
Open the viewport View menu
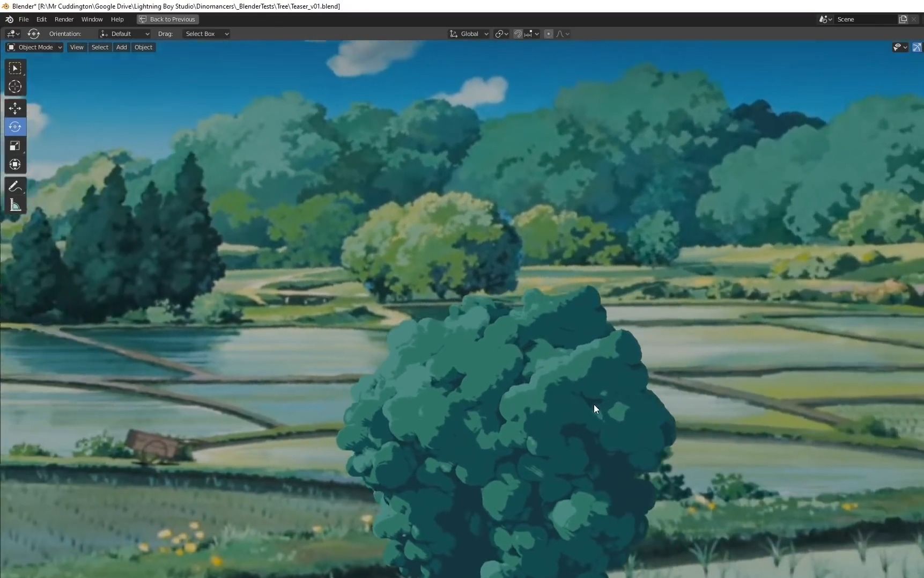(x=77, y=47)
